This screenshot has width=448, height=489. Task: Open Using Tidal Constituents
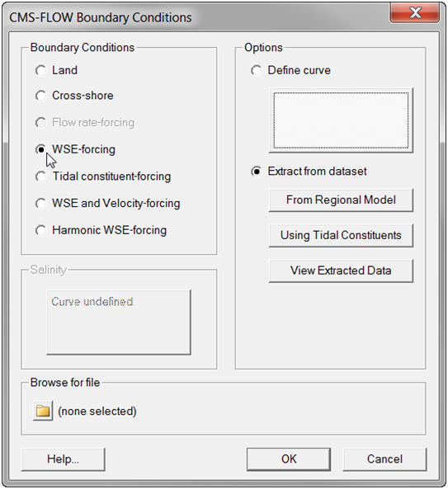[x=341, y=236]
